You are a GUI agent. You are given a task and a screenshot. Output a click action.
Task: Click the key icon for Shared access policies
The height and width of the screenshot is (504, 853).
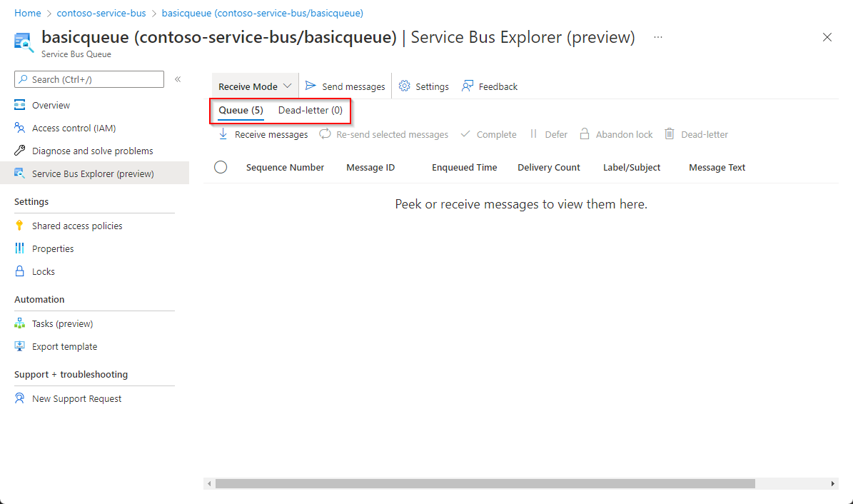(19, 226)
